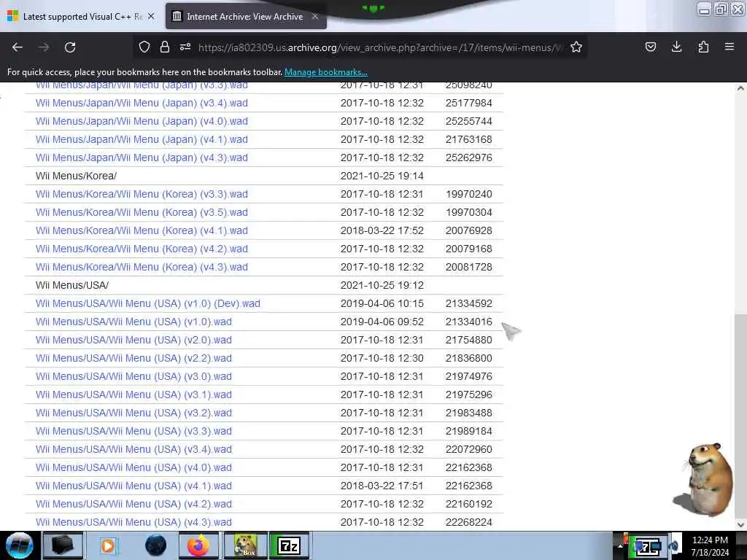Open the site permissions icon
The image size is (747, 560).
coord(185,47)
